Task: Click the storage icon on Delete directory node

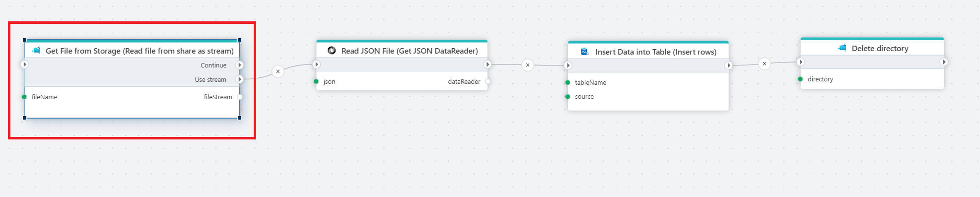Action: pos(842,48)
